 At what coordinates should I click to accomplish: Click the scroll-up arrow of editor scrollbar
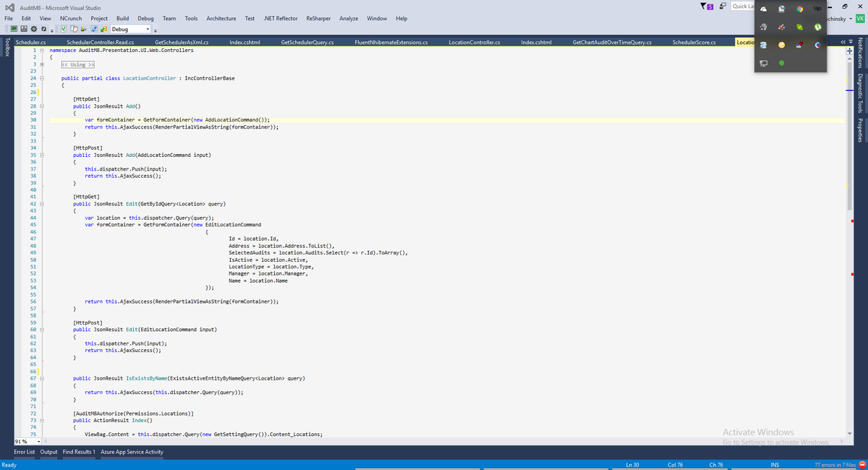click(850, 59)
